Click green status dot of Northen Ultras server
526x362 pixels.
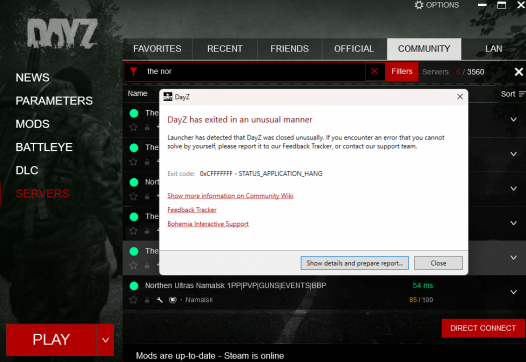point(134,286)
